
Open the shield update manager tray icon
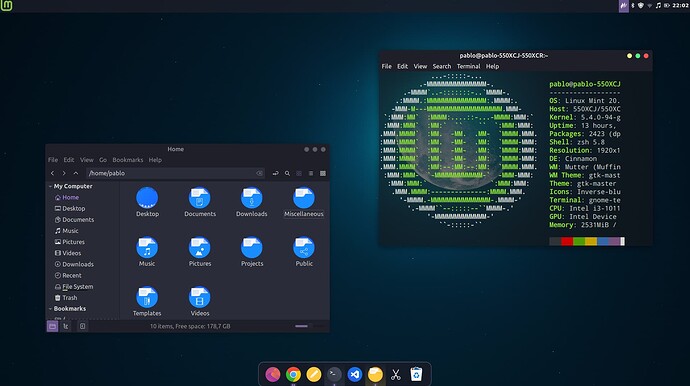[x=641, y=6]
